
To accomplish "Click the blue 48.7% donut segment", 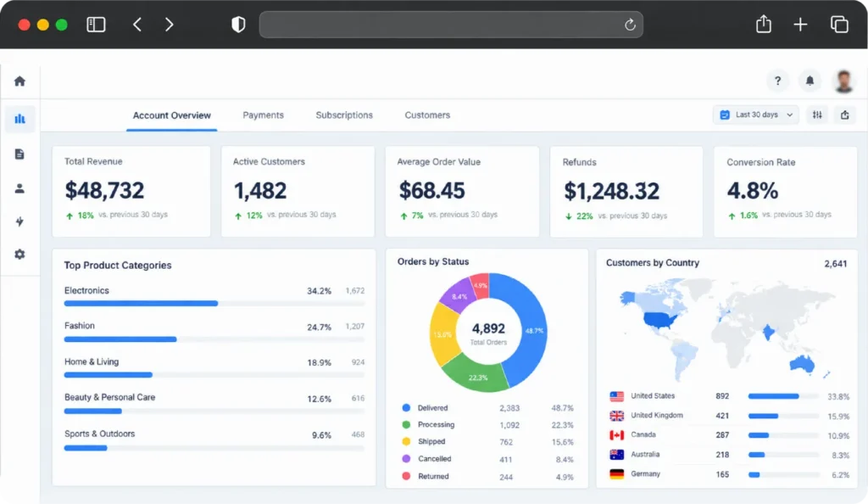I will (x=530, y=331).
